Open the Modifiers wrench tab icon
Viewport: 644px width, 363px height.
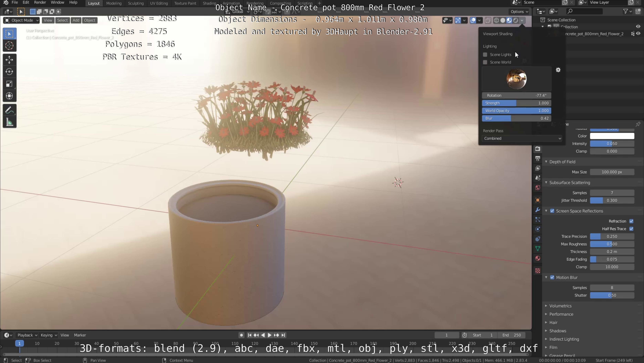(x=538, y=210)
